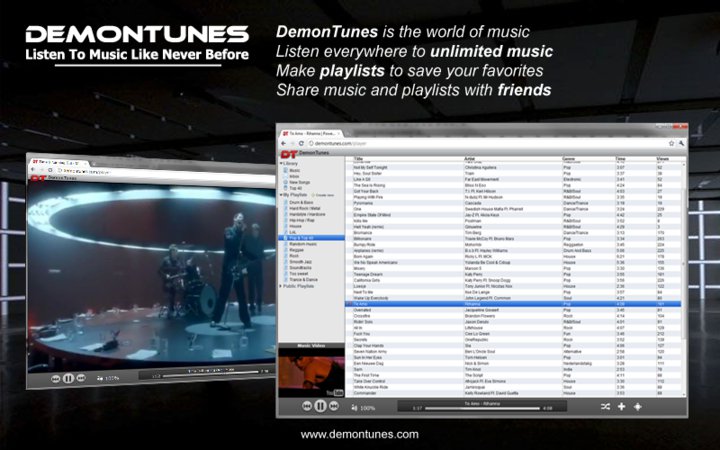Expand the Public Playlists section
Screen dimensions: 720x450
coord(297,286)
